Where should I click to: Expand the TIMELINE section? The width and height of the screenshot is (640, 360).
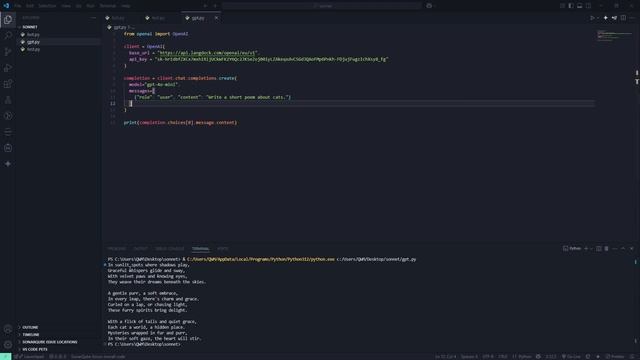pyautogui.click(x=58, y=335)
